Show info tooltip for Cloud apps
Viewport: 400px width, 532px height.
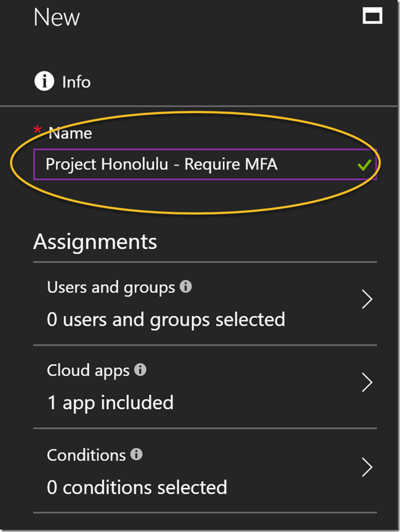(x=140, y=370)
